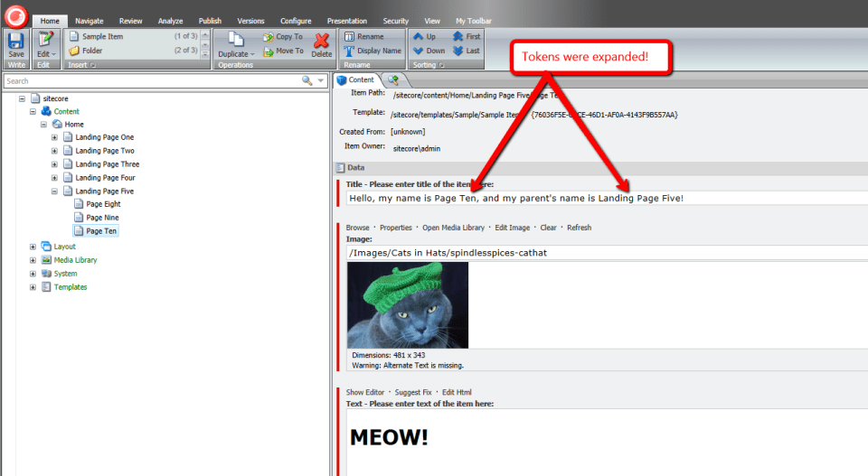Collapse the Landing Page Five node
This screenshot has height=476, width=868.
pos(54,191)
